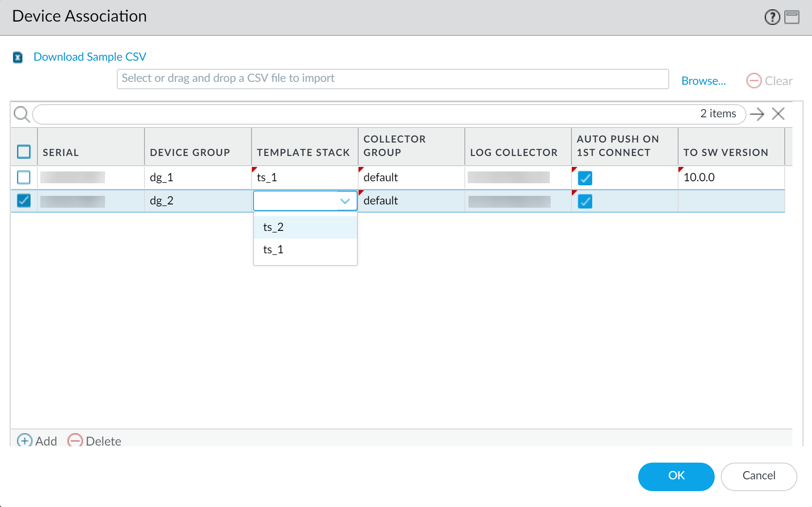Choose ts_2 from the dropdown list
Image resolution: width=812 pixels, height=507 pixels.
pyautogui.click(x=274, y=227)
